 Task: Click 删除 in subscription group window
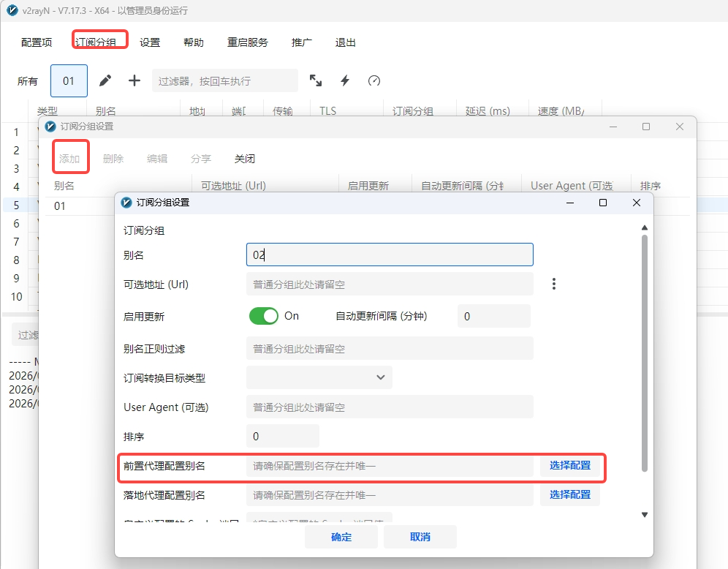pos(113,159)
